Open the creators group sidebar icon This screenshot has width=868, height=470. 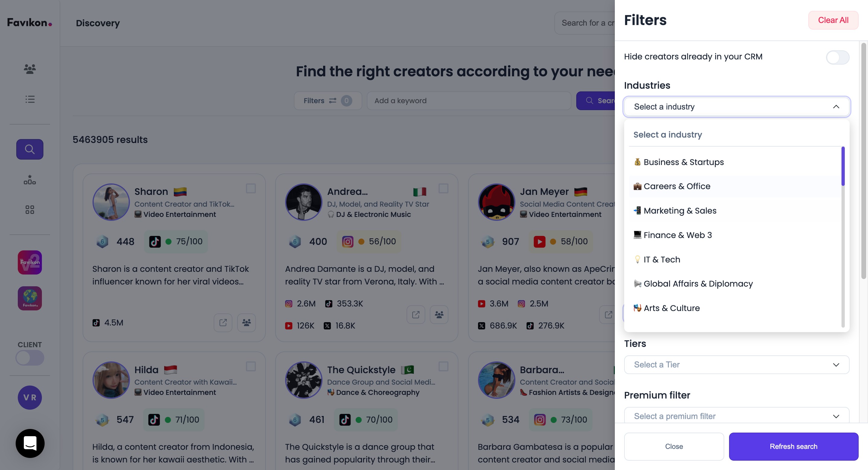tap(30, 69)
